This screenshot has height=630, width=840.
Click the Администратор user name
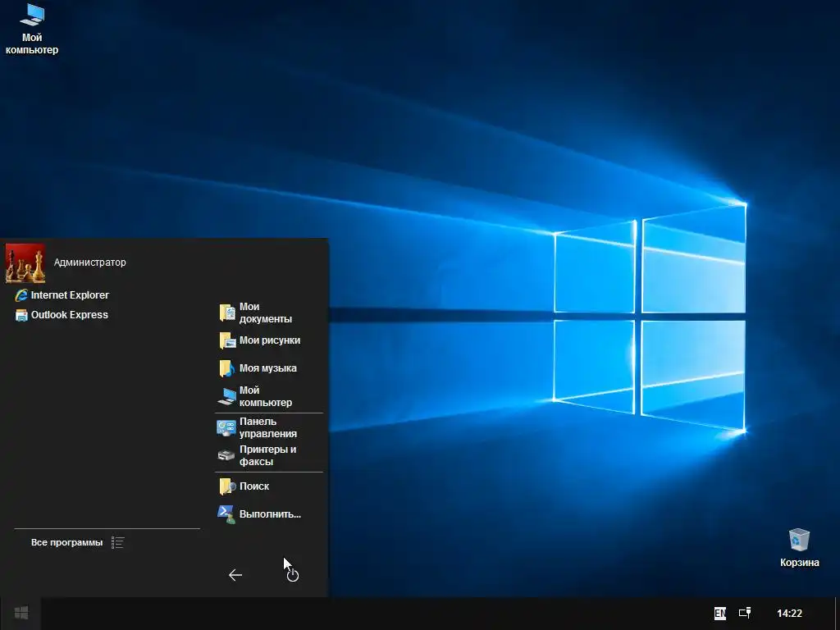pyautogui.click(x=90, y=262)
